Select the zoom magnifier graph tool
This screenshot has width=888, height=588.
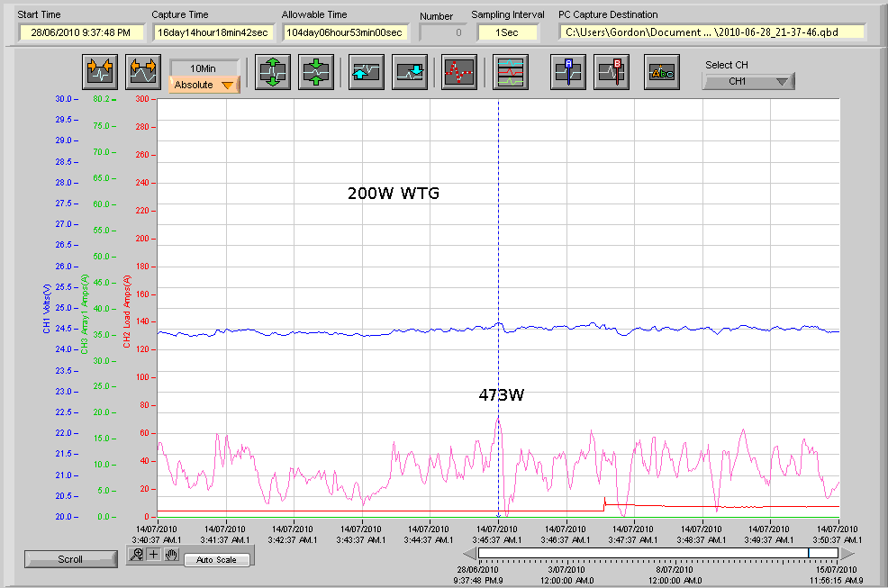(x=136, y=554)
